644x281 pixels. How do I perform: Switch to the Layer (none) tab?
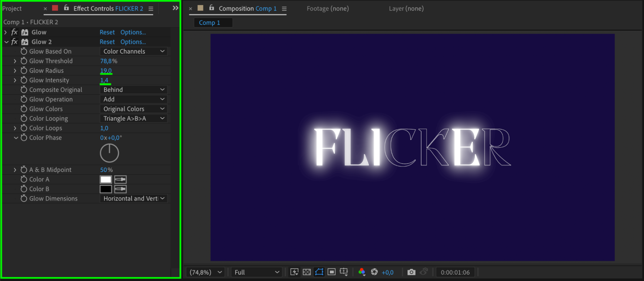(x=406, y=9)
